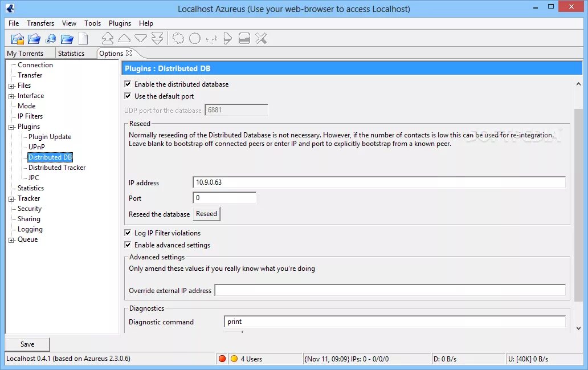588x370 pixels.
Task: Select UPnP under Plugins
Action: 36,147
